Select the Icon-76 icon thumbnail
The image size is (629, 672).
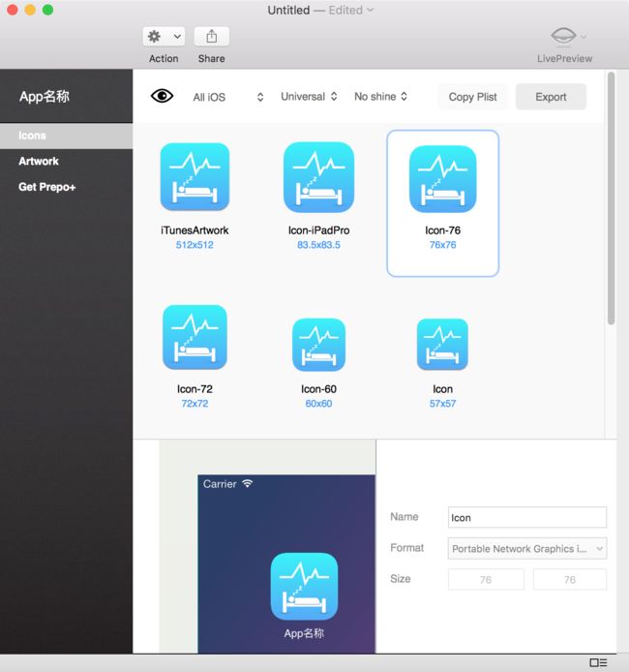443,179
